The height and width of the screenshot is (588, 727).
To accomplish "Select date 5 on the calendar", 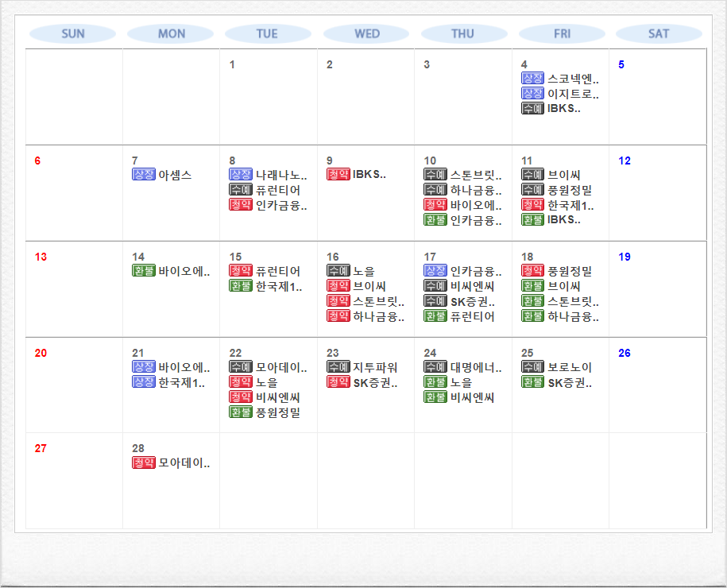I will point(621,64).
